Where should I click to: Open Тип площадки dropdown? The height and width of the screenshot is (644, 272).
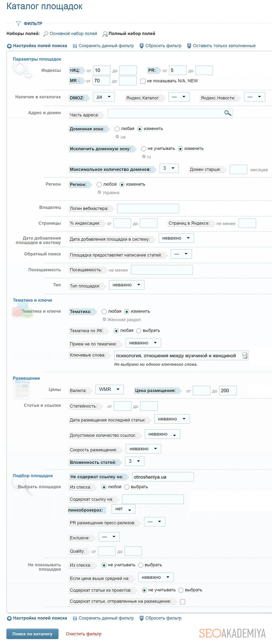coord(126,285)
